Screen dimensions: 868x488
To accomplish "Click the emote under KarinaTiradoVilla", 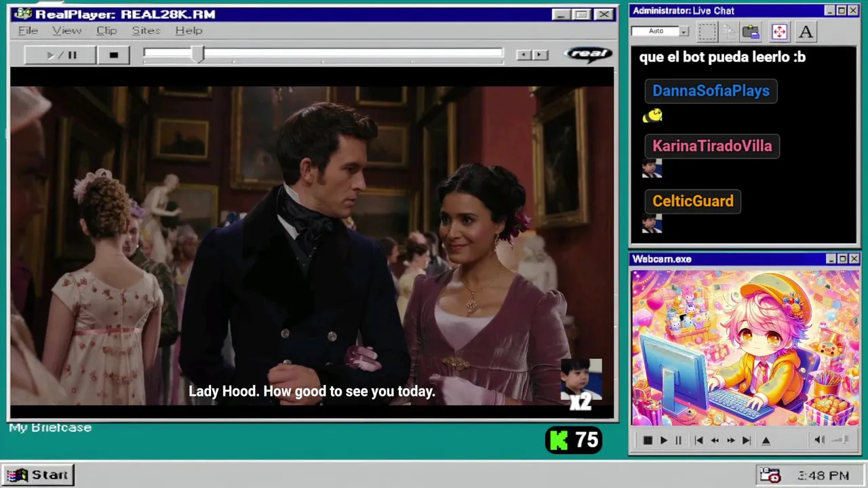I will tap(652, 169).
